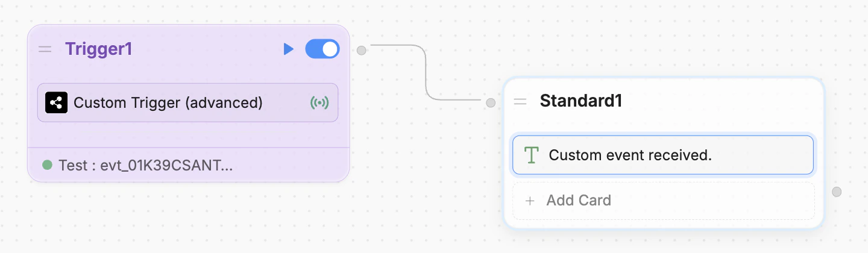
Task: Select the connection line between the nodes
Action: pyautogui.click(x=426, y=72)
